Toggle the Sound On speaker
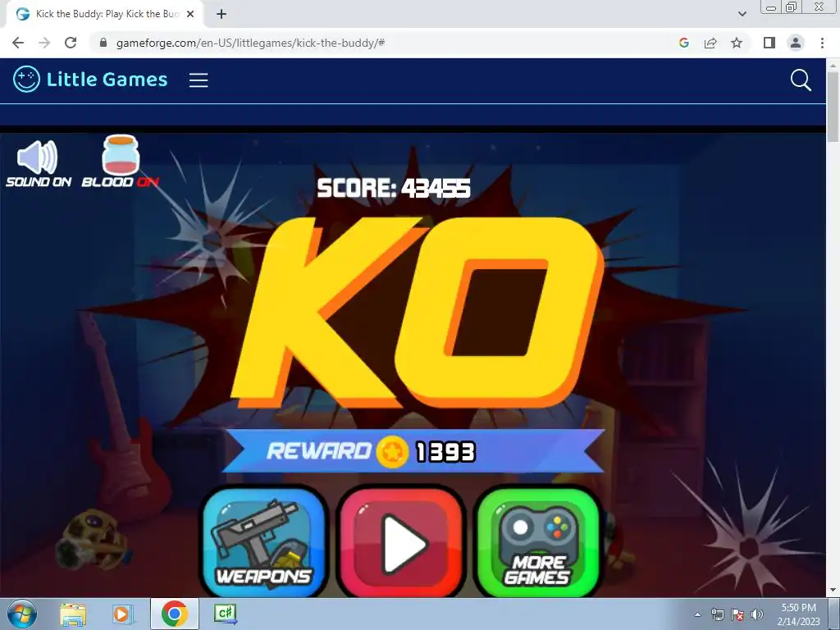Viewport: 840px width, 630px height. [38, 162]
